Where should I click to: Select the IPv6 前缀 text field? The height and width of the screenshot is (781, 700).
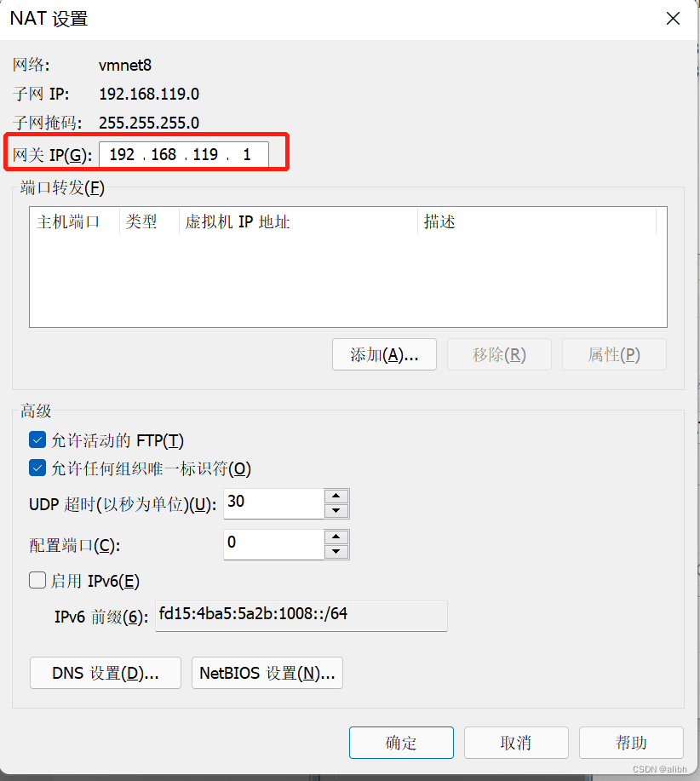tap(301, 616)
